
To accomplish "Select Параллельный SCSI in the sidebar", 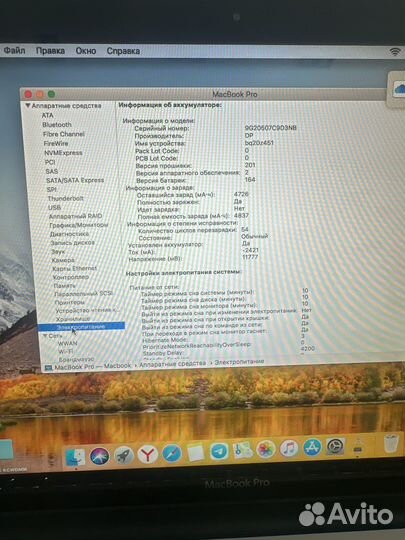I will tap(83, 294).
